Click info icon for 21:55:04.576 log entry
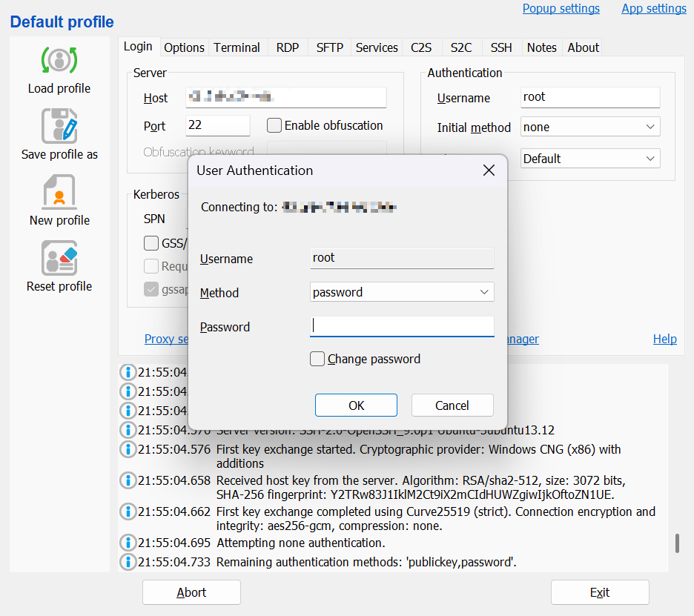The width and height of the screenshot is (694, 616). pyautogui.click(x=128, y=449)
